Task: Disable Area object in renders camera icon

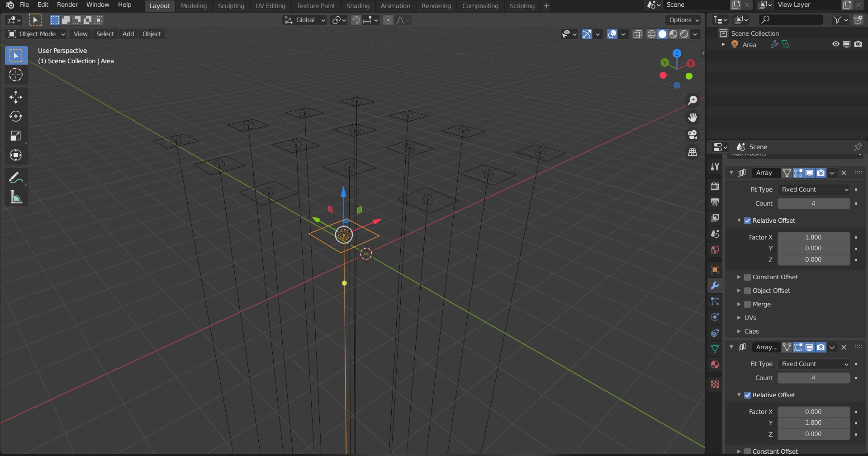Action: [x=858, y=44]
